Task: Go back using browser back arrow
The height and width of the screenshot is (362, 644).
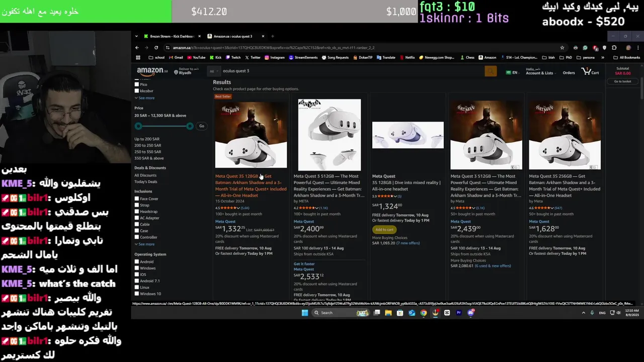Action: tap(137, 48)
